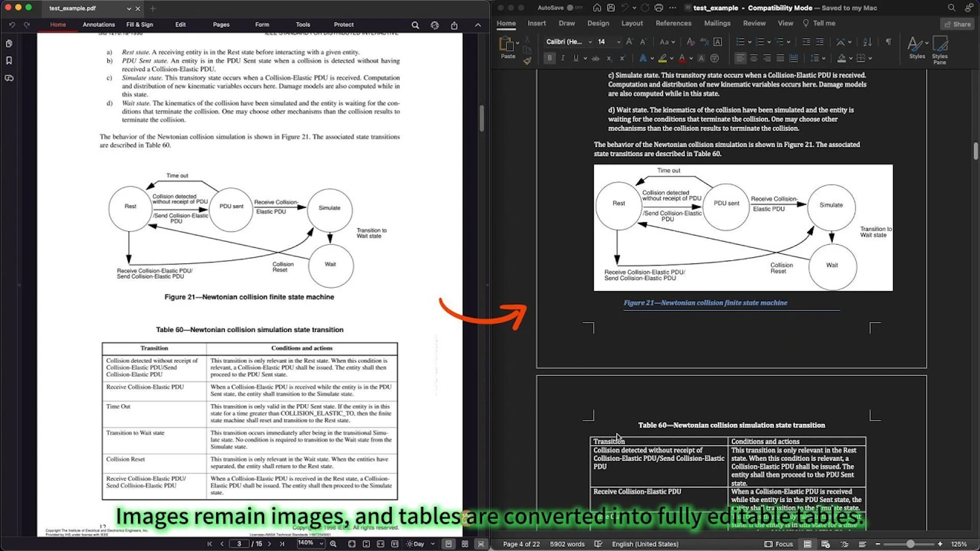Screen dimensions: 980x551
Task: Toggle Focus mode in Word status bar
Action: [778, 544]
